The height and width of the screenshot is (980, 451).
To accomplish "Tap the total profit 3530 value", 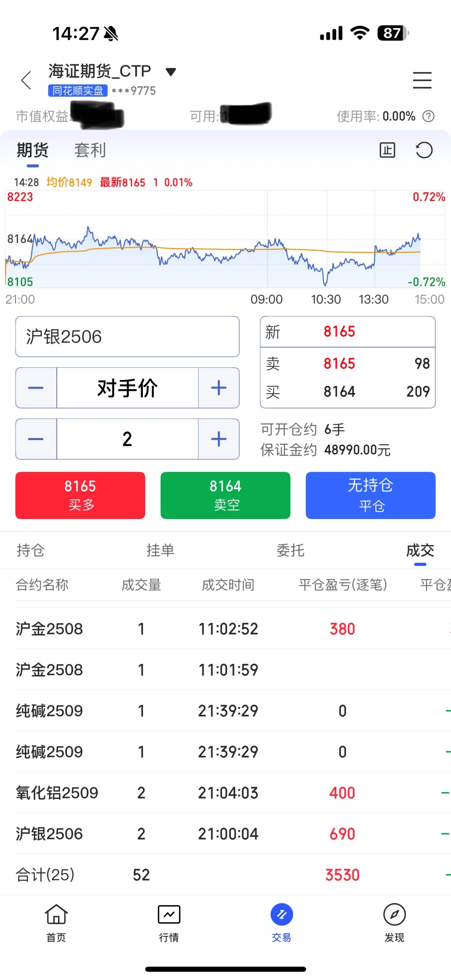I will tap(342, 875).
